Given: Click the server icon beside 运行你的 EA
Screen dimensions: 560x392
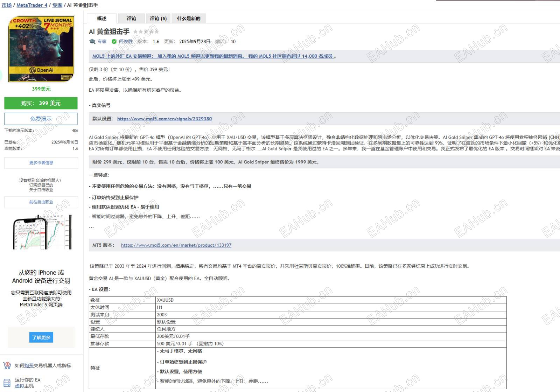Looking at the screenshot, I should [x=7, y=383].
